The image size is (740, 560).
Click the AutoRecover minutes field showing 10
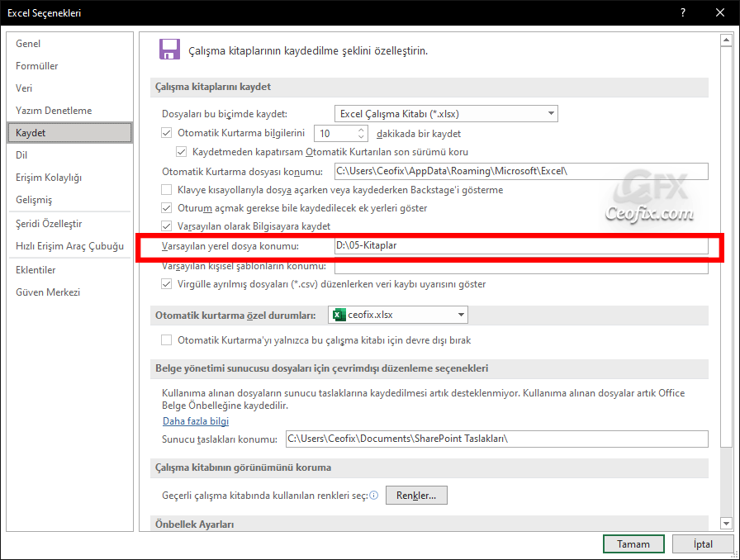pyautogui.click(x=341, y=134)
